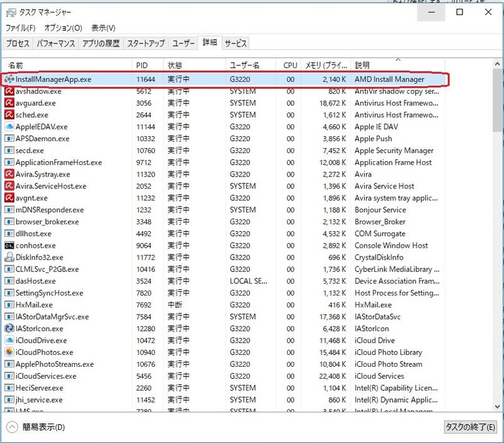Click the CLMLSvc_P2G8.exe process icon

coord(9,269)
